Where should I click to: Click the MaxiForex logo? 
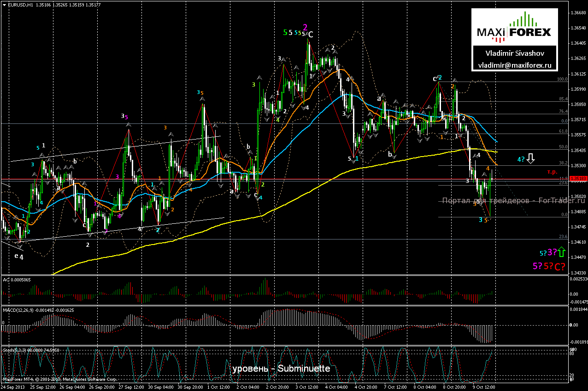click(x=514, y=29)
